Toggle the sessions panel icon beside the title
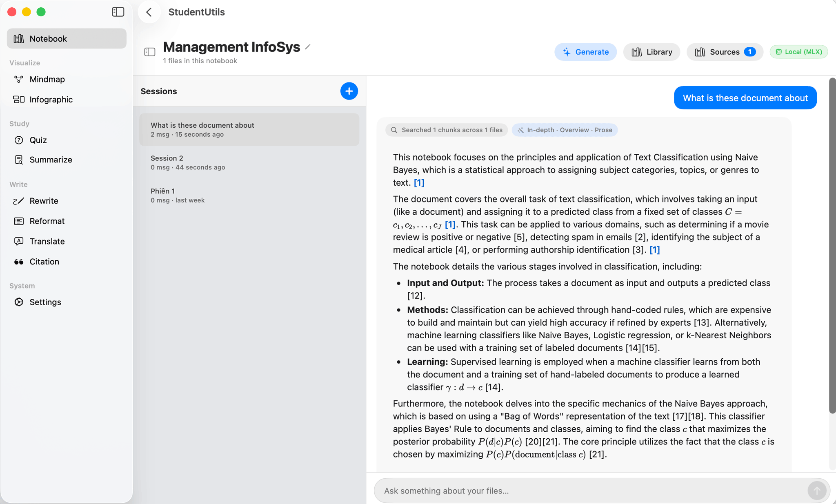836x504 pixels. tap(150, 52)
